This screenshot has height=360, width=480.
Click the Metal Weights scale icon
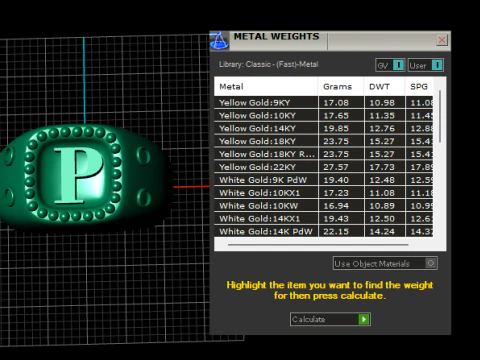coord(219,40)
